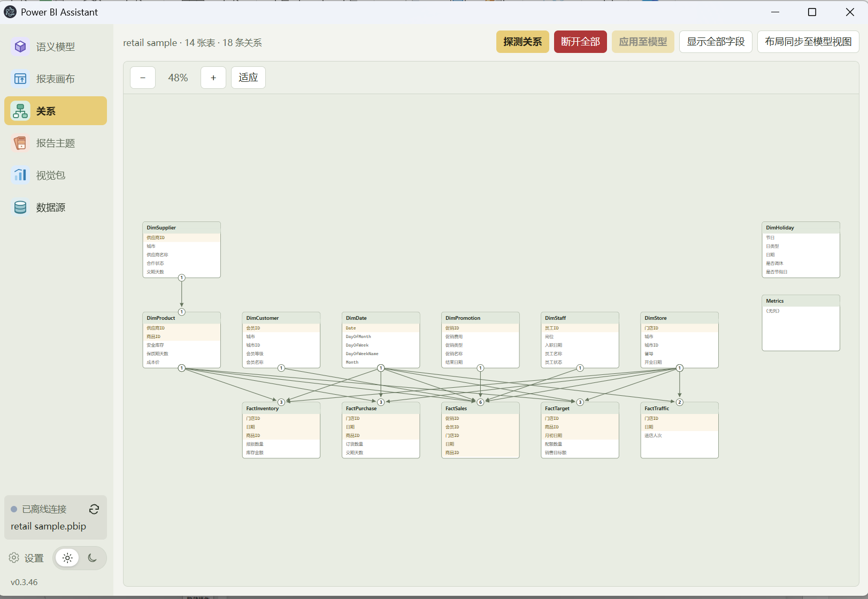
Task: Select the FactInventory table header
Action: 281,409
